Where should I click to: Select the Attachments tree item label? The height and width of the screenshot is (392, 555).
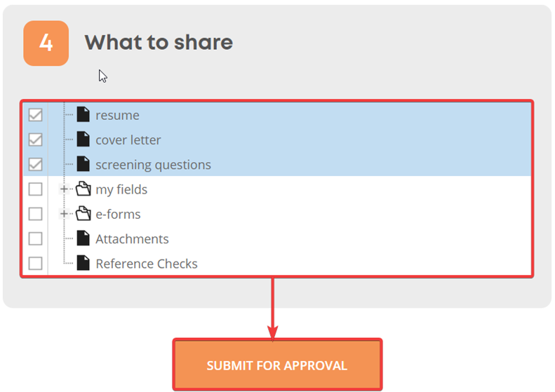pyautogui.click(x=132, y=239)
